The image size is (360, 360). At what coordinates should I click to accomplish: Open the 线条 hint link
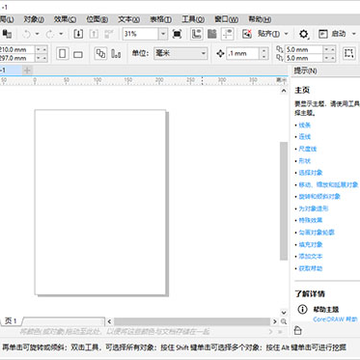(304, 125)
